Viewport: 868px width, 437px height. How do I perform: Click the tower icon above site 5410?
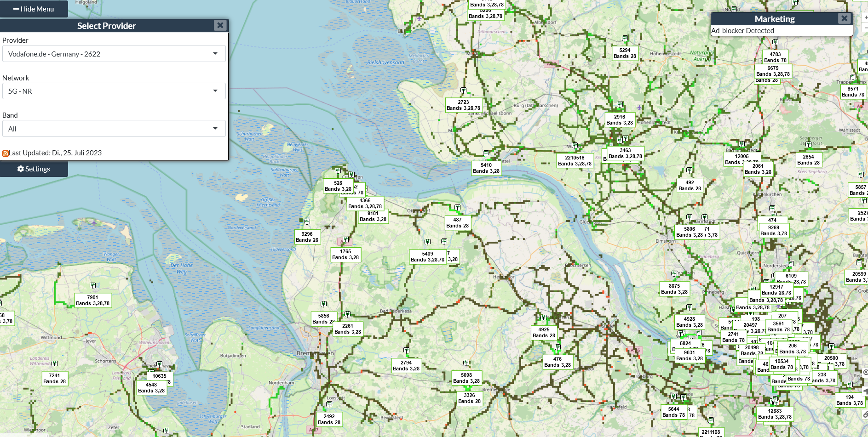pos(486,153)
